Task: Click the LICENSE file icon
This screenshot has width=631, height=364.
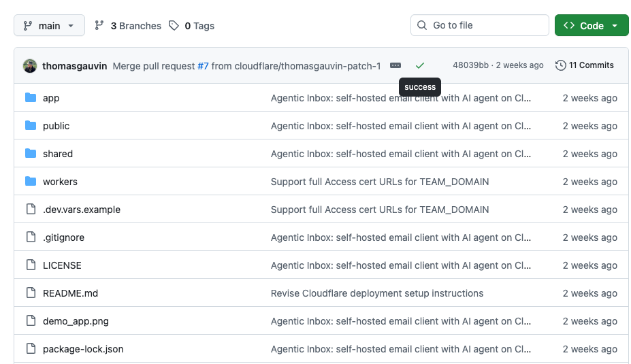Action: (31, 265)
